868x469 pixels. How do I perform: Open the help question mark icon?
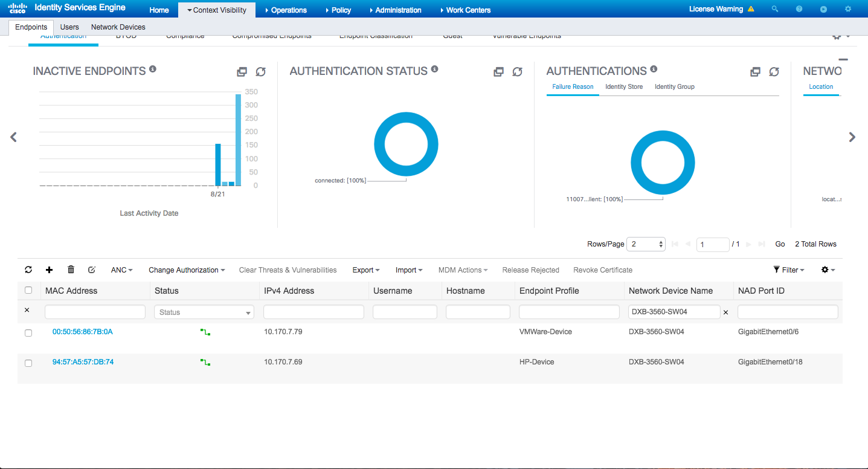pyautogui.click(x=799, y=9)
